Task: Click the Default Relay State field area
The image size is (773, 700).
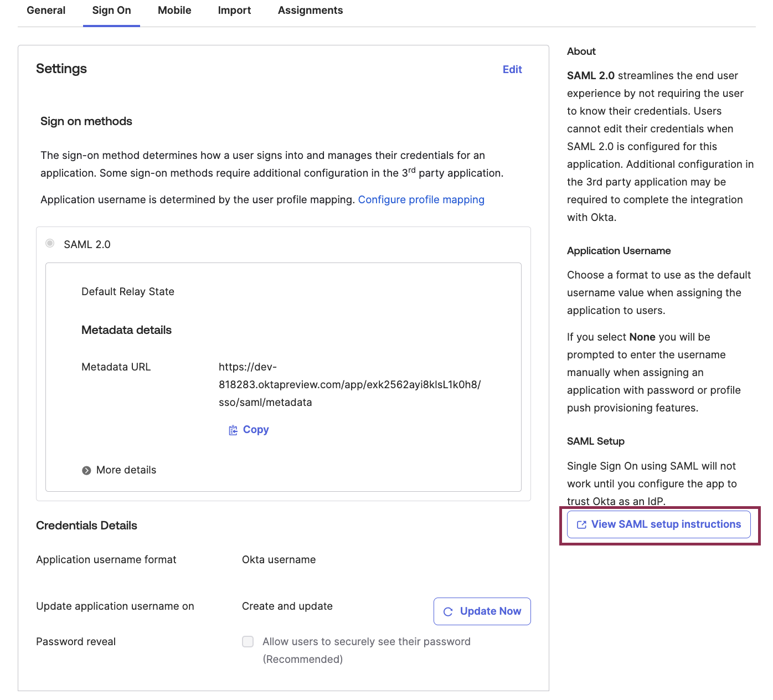Action: (127, 291)
